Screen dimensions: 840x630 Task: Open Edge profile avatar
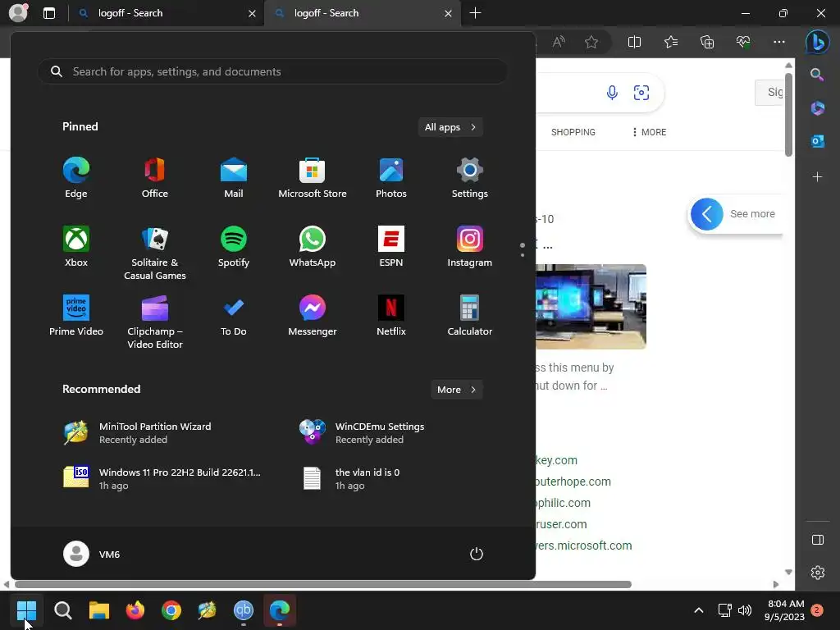pos(19,13)
